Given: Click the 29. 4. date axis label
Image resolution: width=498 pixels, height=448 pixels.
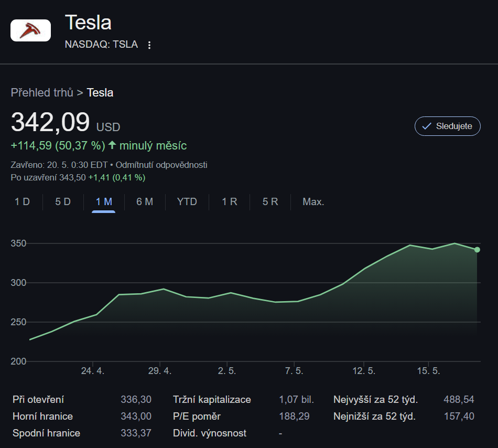Looking at the screenshot, I should (160, 371).
